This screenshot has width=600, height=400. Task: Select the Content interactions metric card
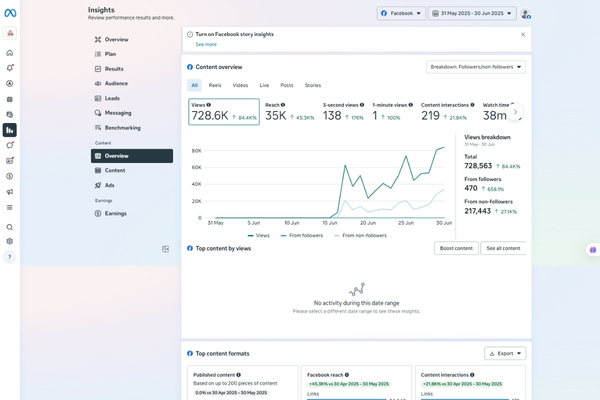pos(445,111)
